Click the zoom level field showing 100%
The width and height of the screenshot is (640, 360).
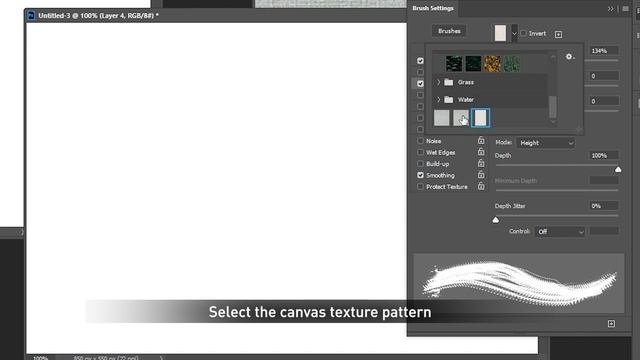40,358
